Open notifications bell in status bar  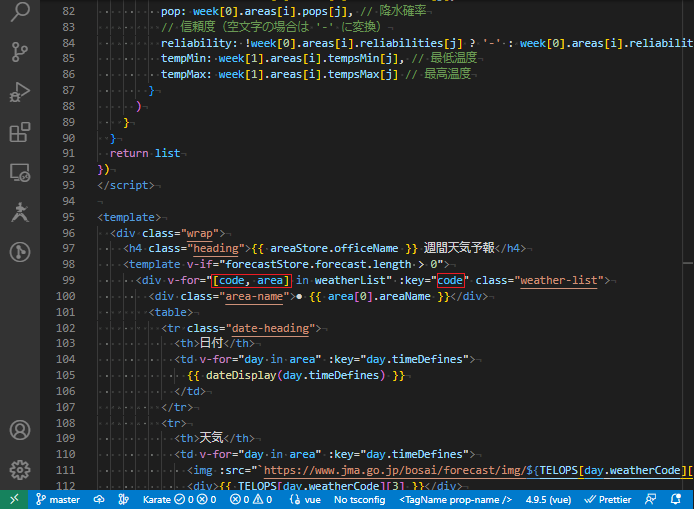pyautogui.click(x=676, y=500)
